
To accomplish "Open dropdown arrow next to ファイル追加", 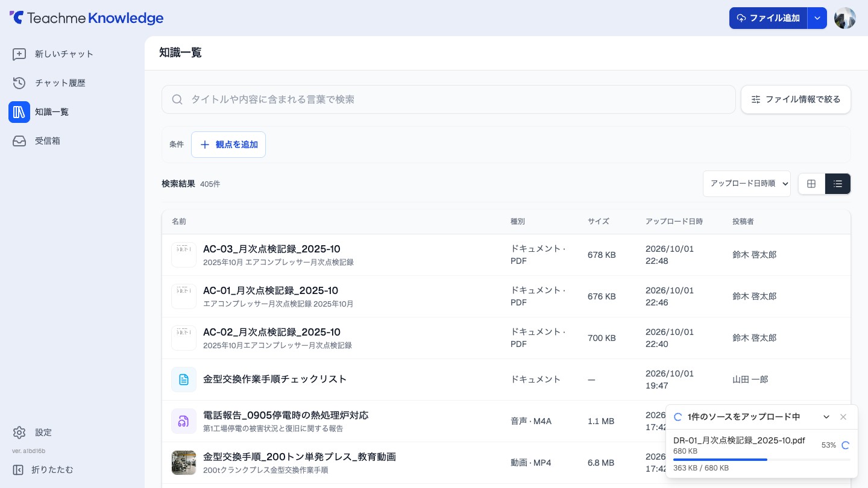I will tap(817, 18).
